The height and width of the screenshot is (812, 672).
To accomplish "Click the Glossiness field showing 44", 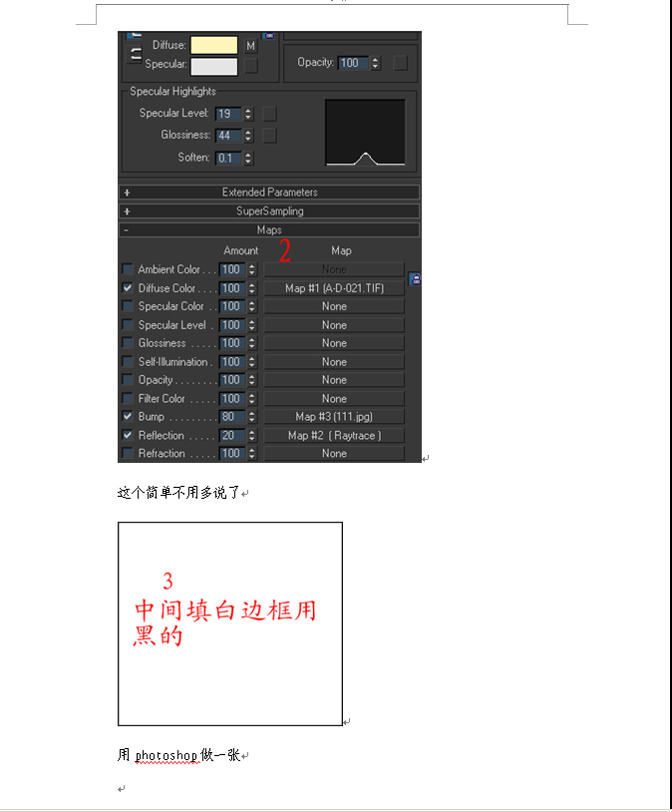I will click(228, 135).
